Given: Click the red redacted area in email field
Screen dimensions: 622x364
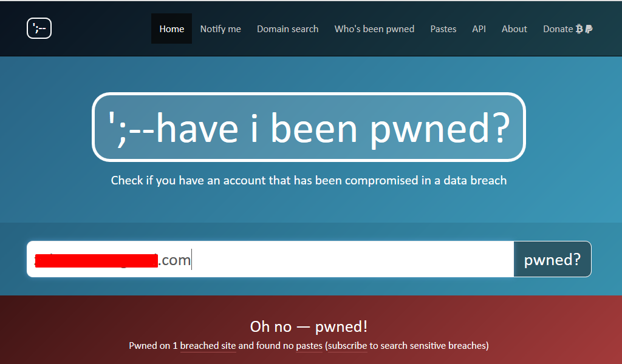Looking at the screenshot, I should [x=97, y=261].
